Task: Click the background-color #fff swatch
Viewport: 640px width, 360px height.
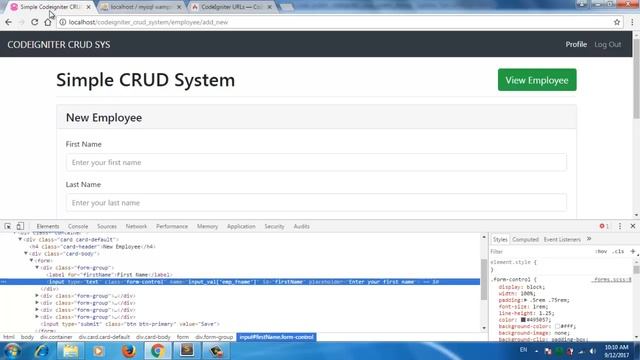Action: 557,326
